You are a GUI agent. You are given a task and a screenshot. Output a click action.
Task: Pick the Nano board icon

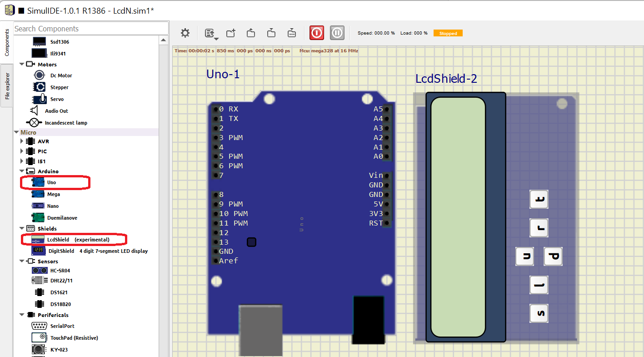click(x=38, y=206)
